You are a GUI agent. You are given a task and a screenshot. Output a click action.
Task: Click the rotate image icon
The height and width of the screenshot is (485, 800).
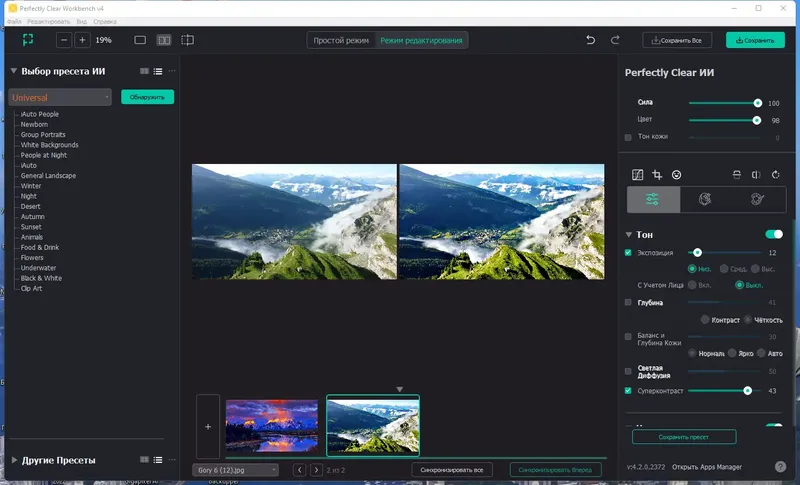(776, 174)
